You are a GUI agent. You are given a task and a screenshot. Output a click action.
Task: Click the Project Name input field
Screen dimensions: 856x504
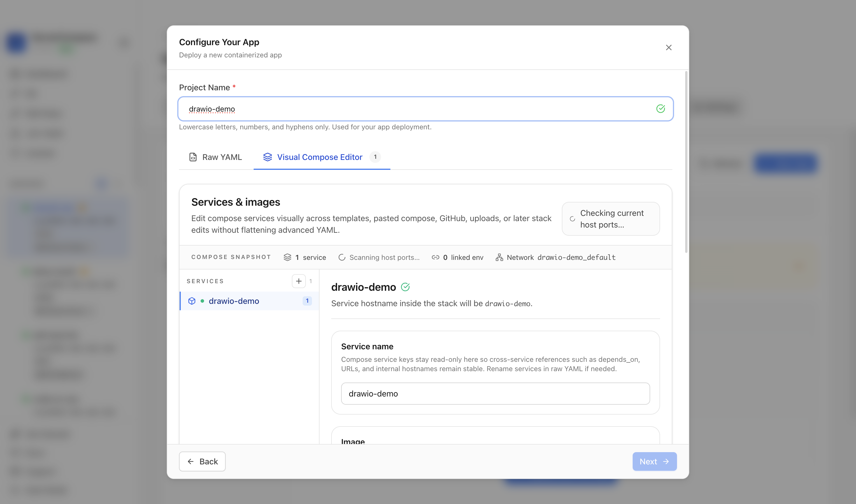(425, 109)
